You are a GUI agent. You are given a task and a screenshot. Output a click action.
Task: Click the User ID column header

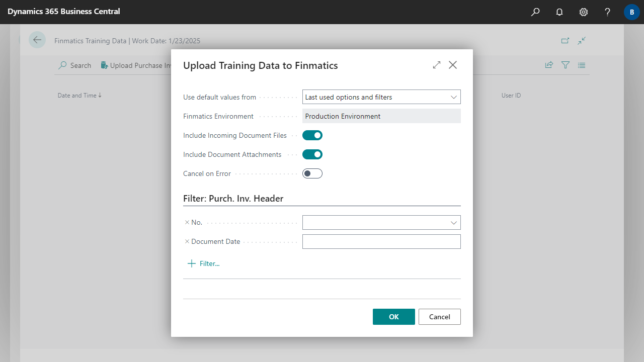(511, 95)
